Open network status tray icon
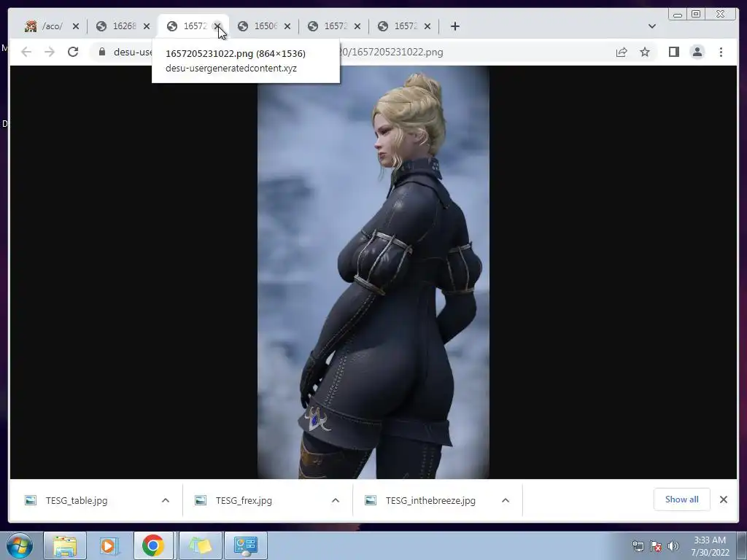 pos(638,546)
